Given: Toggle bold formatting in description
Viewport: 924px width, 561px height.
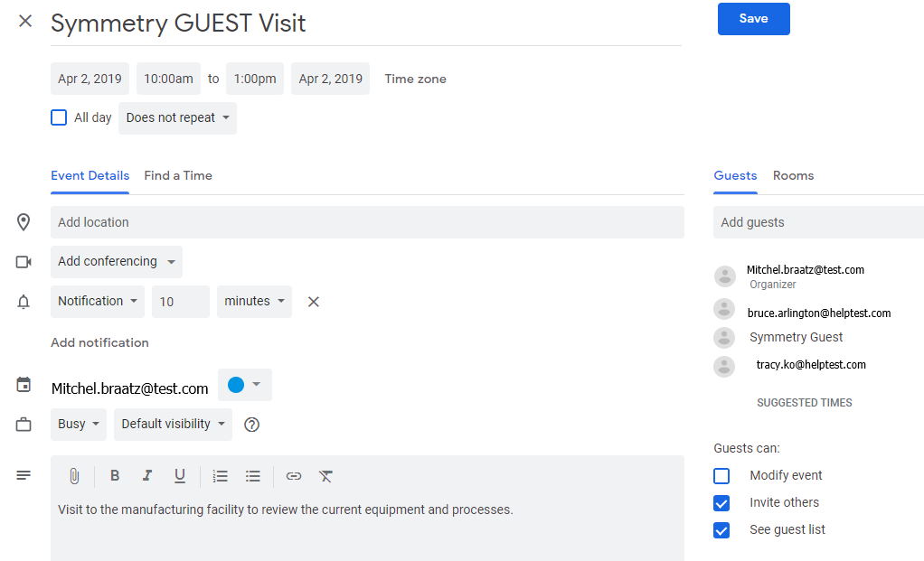Looking at the screenshot, I should click(115, 476).
